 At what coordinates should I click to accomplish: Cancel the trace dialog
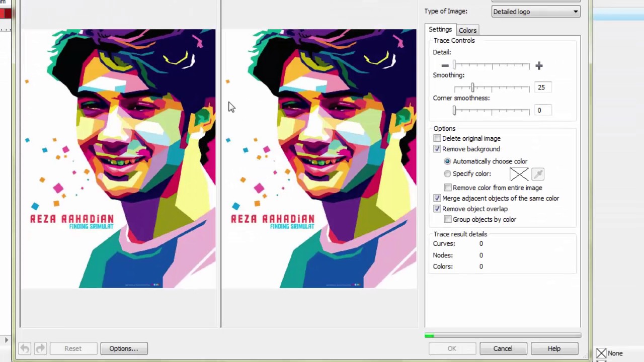coord(503,348)
